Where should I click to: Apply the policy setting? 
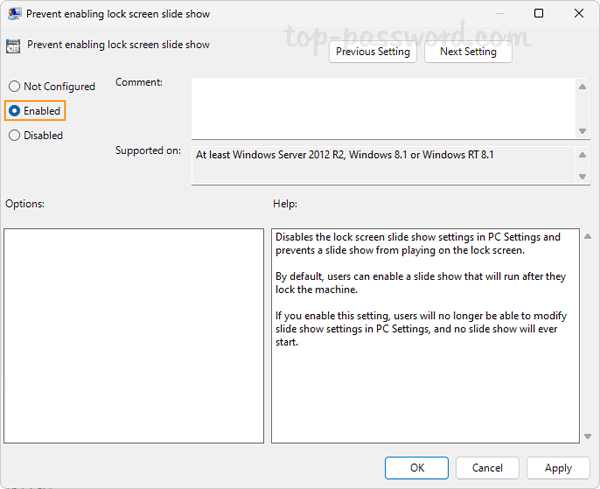558,468
